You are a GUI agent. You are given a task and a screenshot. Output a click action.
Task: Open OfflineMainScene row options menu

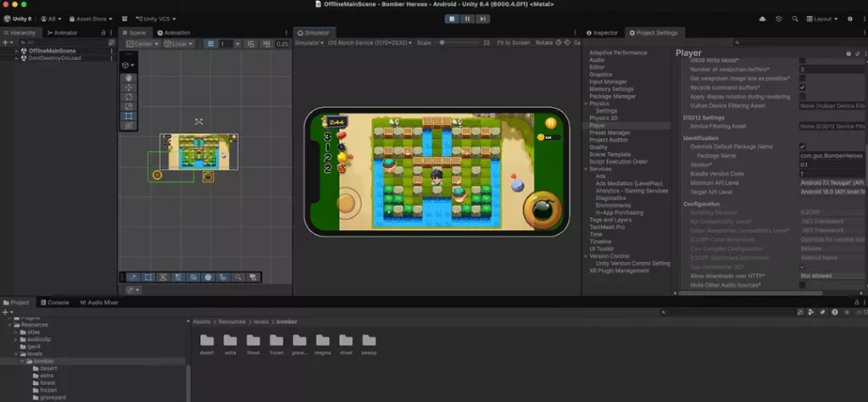[x=111, y=51]
